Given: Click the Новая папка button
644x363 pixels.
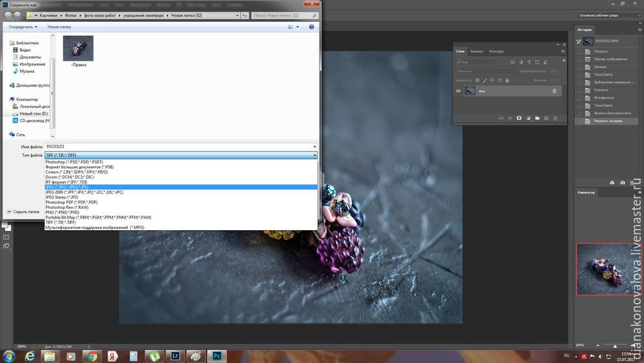Looking at the screenshot, I should (59, 27).
